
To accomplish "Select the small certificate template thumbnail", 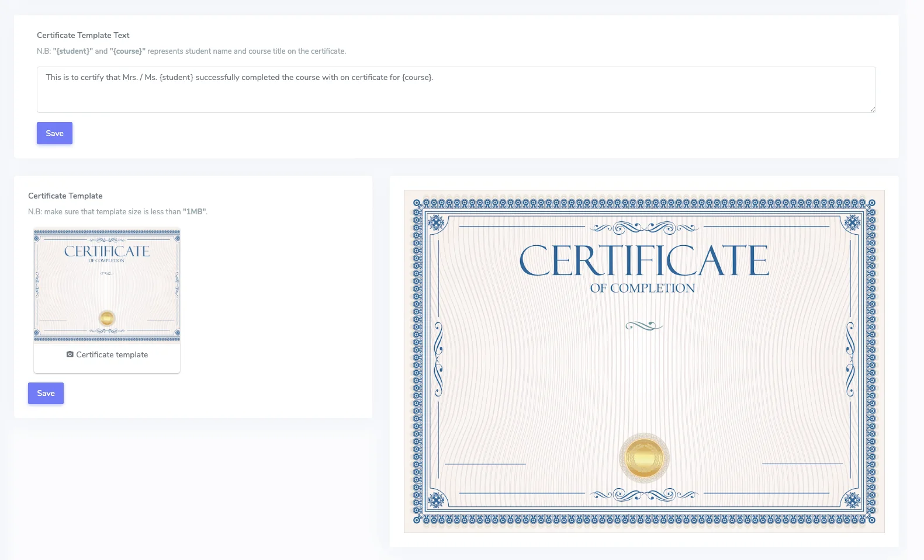I will pyautogui.click(x=107, y=285).
